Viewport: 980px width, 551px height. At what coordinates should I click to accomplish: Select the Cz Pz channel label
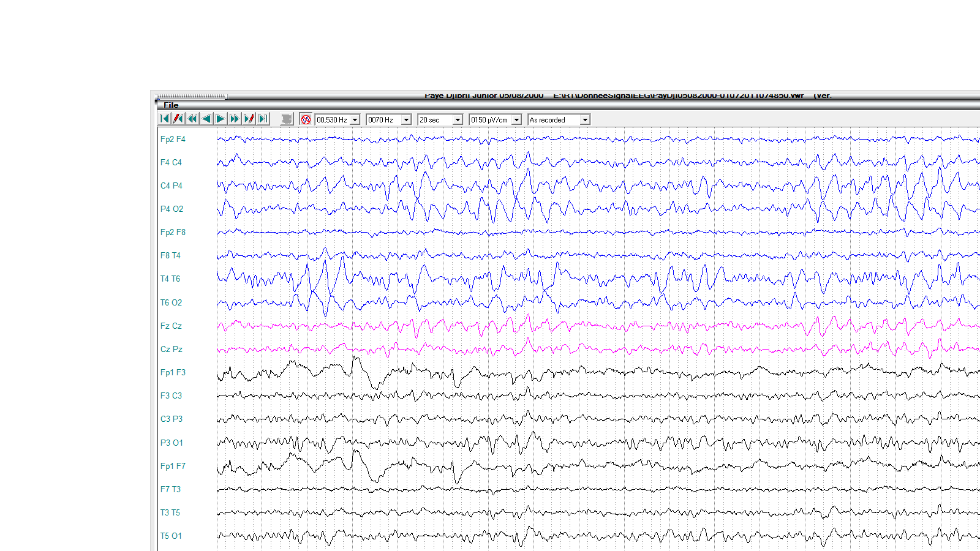(x=171, y=349)
